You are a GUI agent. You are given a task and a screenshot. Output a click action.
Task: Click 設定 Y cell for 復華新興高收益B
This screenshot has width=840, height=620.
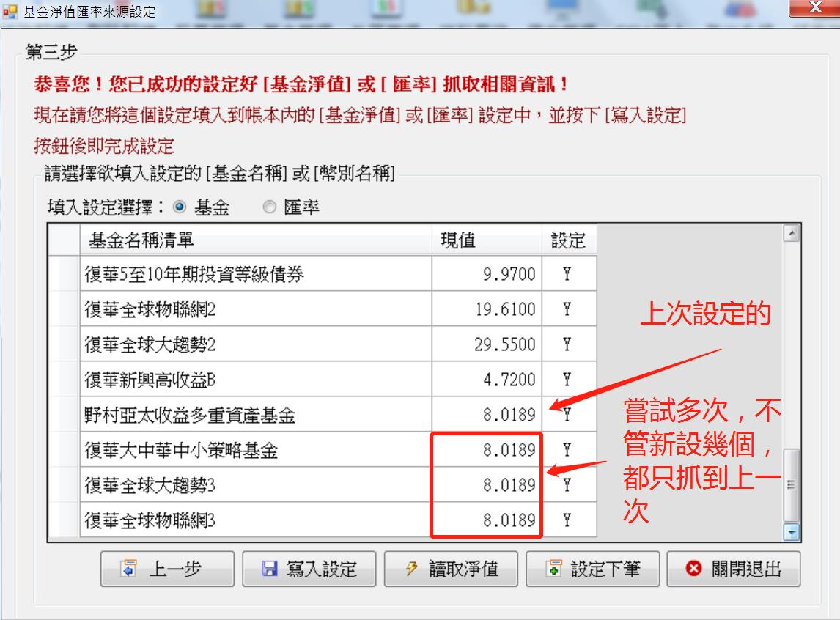[569, 380]
